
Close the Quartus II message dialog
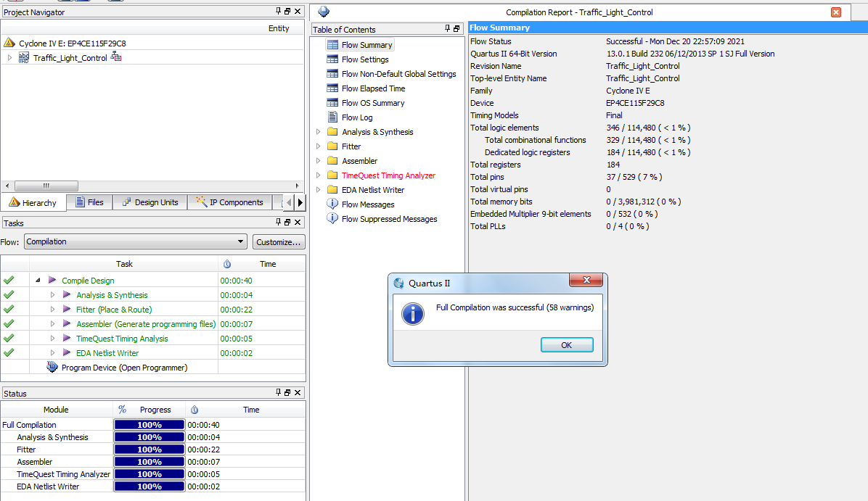(x=586, y=281)
